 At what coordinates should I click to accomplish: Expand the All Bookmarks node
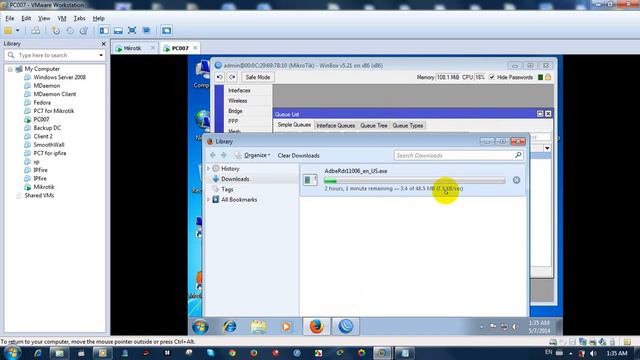click(x=209, y=200)
